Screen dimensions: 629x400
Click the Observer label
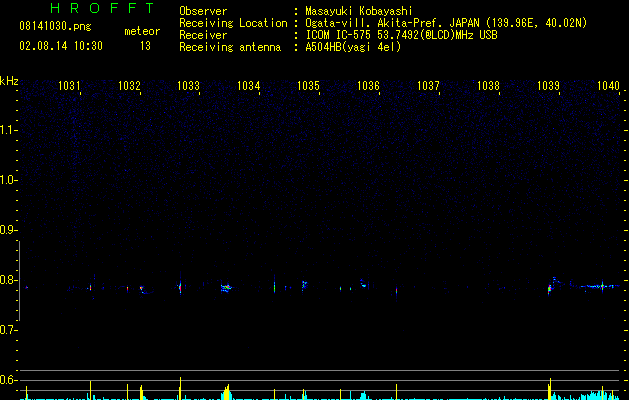pos(203,11)
